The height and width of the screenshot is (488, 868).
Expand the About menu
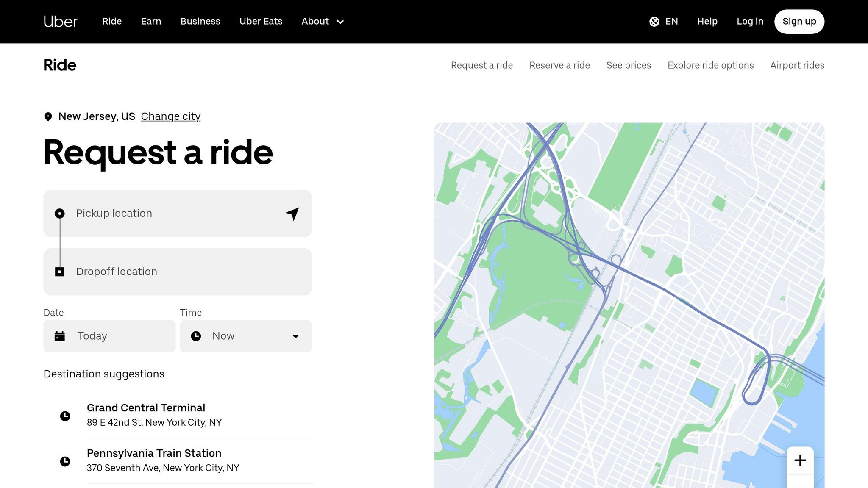pos(323,21)
